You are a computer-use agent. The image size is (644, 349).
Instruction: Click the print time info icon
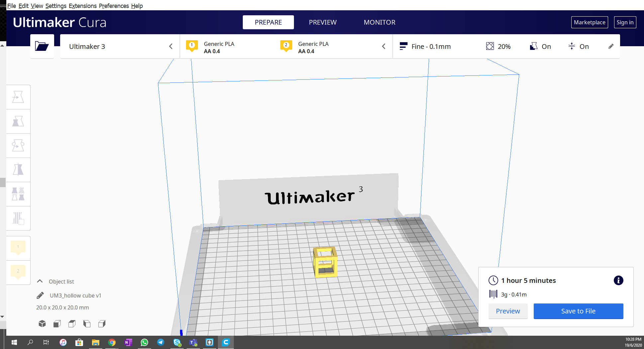[x=618, y=281]
